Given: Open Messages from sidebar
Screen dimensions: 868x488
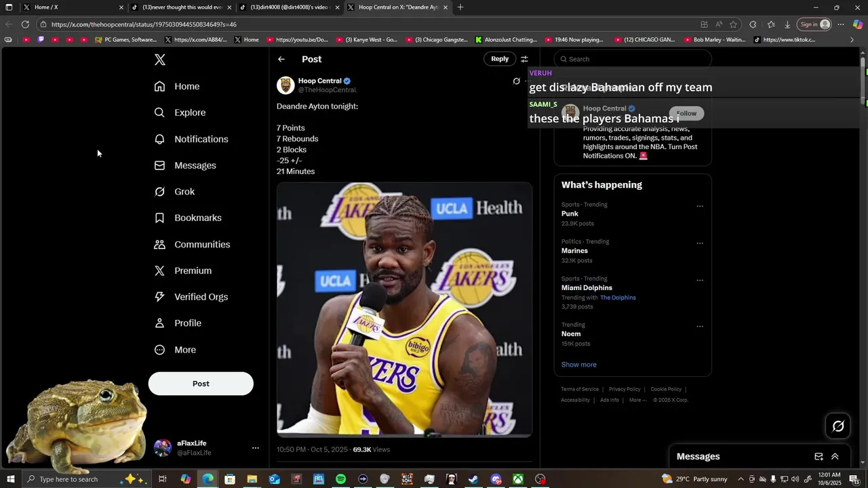Looking at the screenshot, I should click(x=185, y=165).
